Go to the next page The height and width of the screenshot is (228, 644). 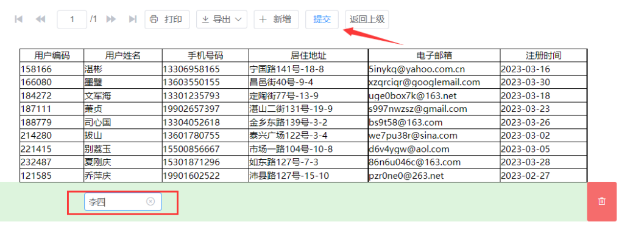click(111, 19)
